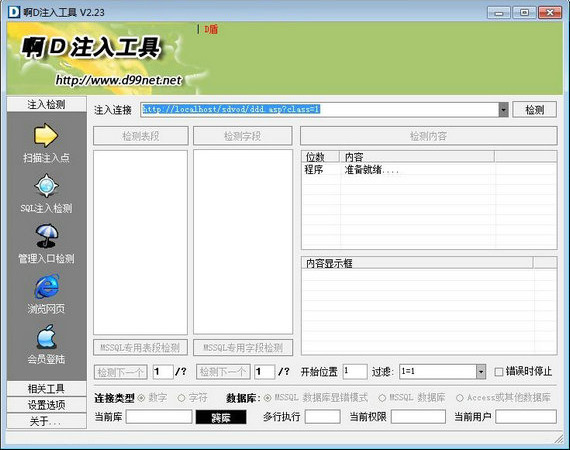570x450 pixels.
Task: Click the D app icon in title bar
Action: pos(14,12)
